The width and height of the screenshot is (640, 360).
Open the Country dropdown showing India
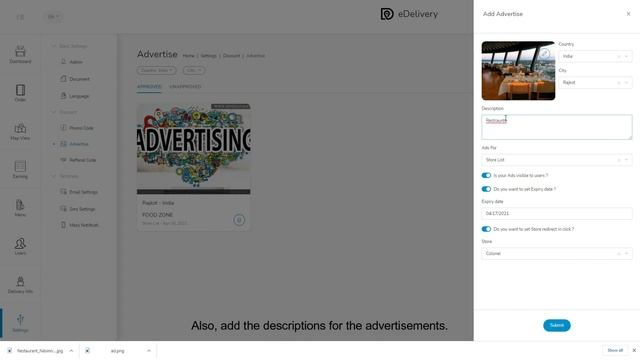click(x=595, y=56)
